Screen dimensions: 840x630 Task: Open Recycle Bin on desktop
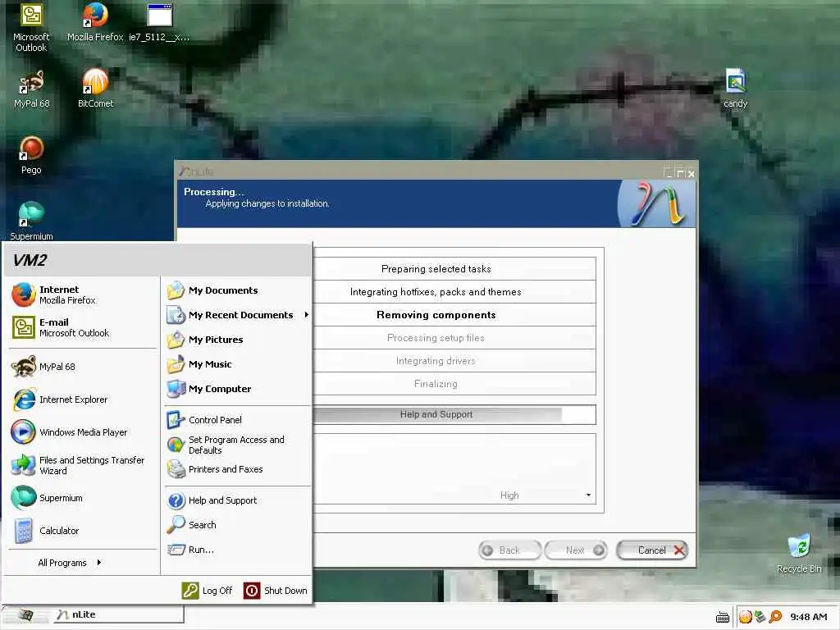(x=799, y=554)
